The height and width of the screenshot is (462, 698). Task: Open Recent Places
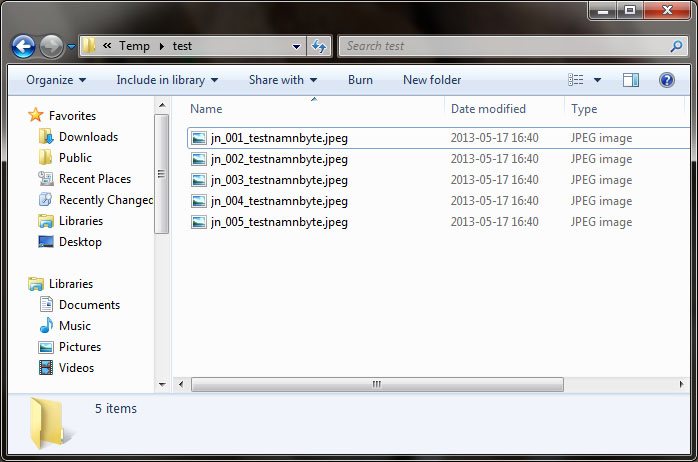(x=95, y=179)
